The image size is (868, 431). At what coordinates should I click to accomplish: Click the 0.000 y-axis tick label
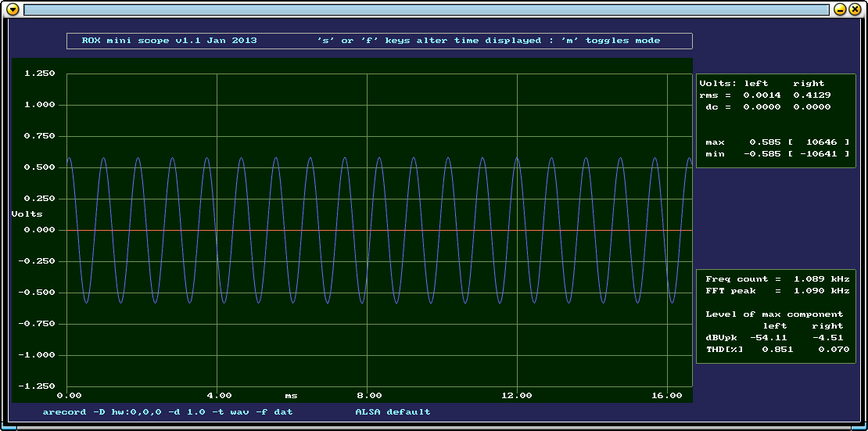(40, 230)
